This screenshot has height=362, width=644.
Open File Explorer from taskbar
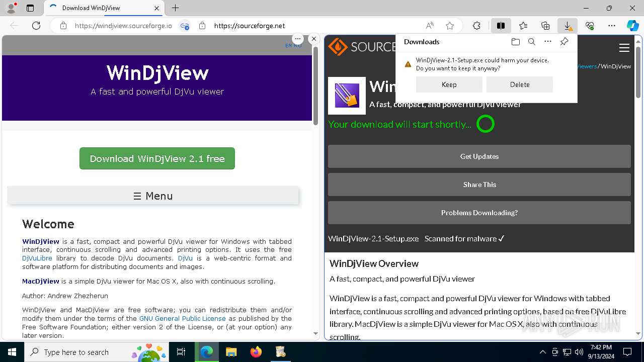(x=231, y=352)
